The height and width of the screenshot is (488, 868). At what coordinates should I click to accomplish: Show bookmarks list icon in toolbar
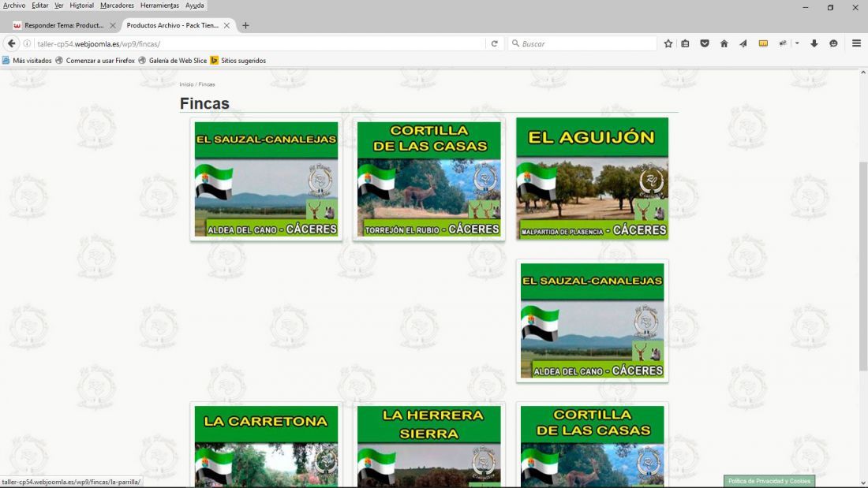coord(685,43)
